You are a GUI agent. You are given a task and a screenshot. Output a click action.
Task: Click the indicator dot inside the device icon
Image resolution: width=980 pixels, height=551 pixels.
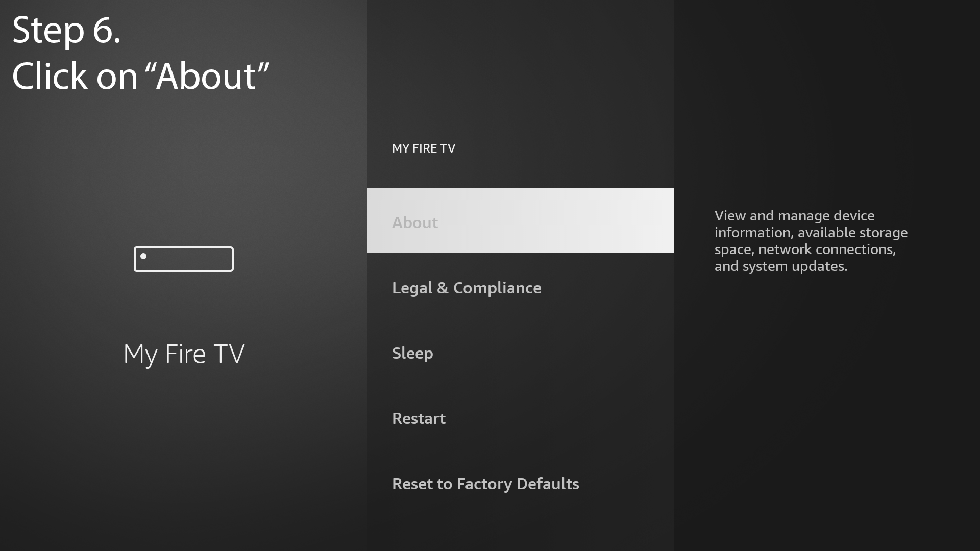143,256
